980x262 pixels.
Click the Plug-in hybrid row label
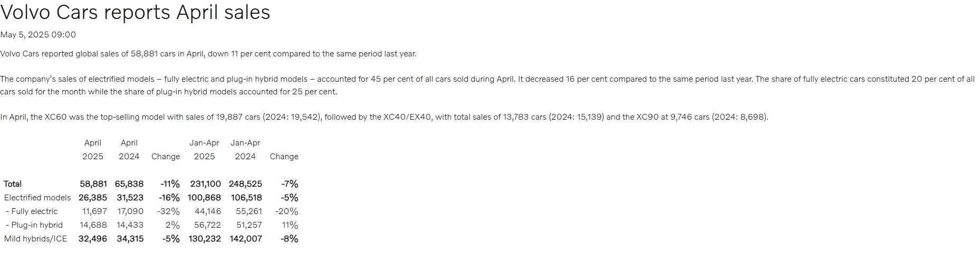[34, 225]
